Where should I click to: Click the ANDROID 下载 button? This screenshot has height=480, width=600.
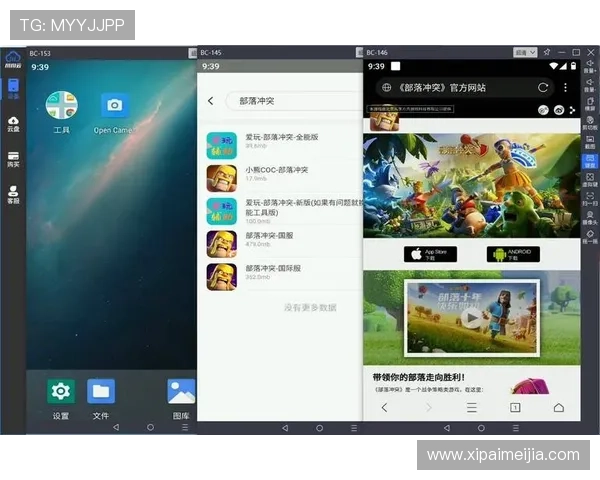513,254
